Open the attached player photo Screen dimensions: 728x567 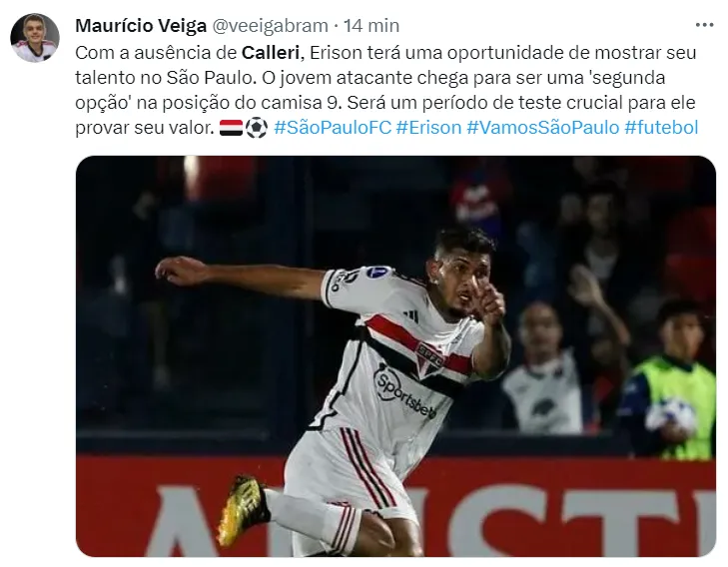click(x=395, y=356)
